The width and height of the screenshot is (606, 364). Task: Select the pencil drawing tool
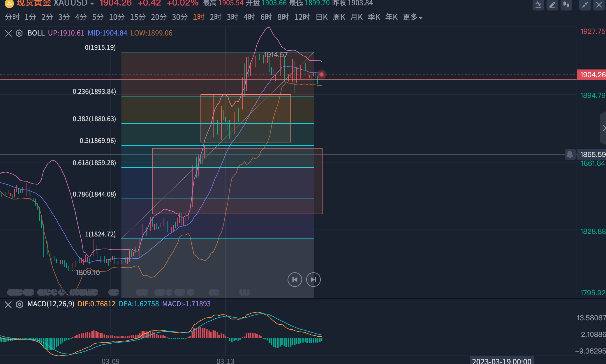pyautogui.click(x=552, y=5)
